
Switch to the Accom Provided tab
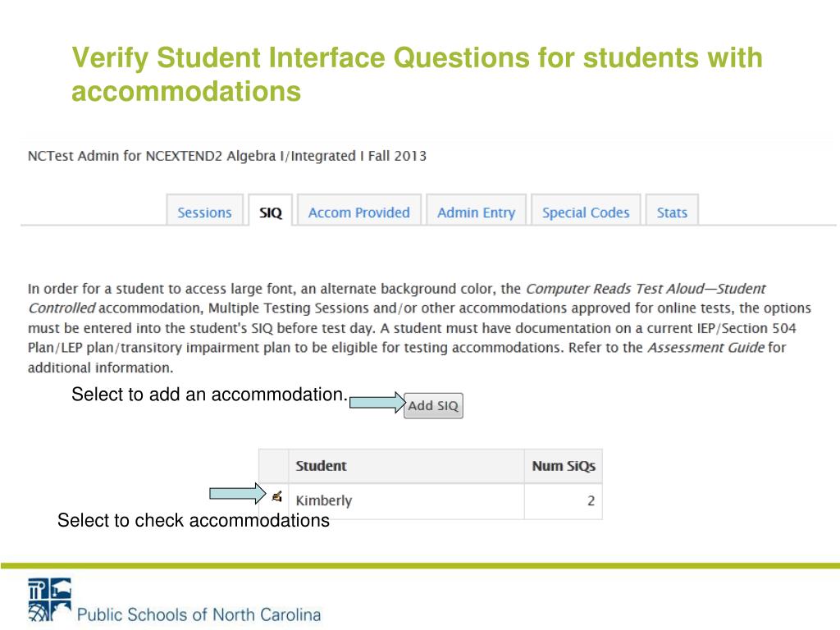click(359, 211)
